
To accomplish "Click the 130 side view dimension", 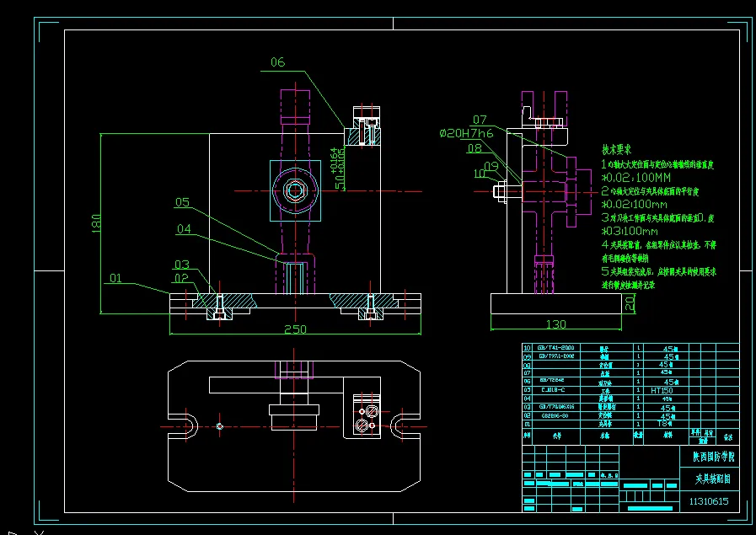I will coord(555,324).
